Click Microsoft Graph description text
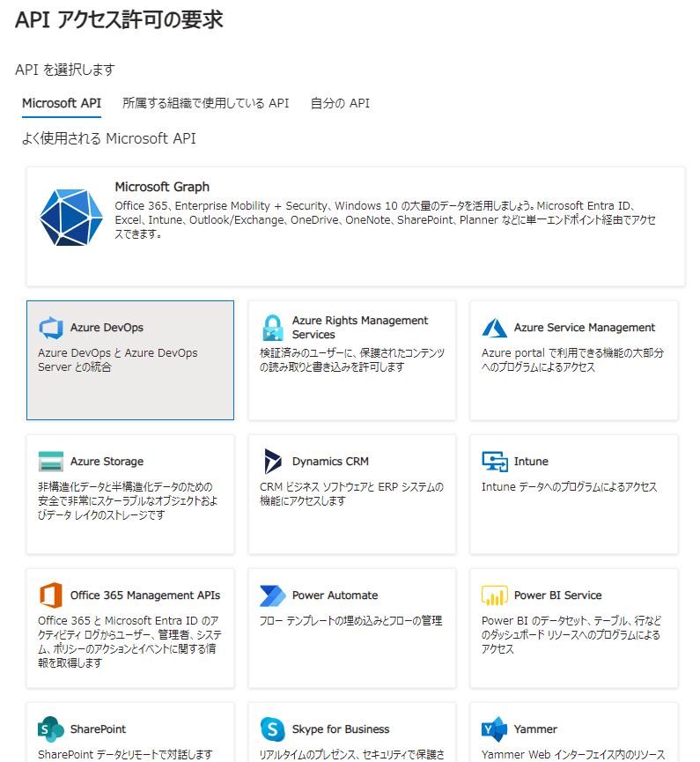The image size is (700, 762). pos(385,219)
